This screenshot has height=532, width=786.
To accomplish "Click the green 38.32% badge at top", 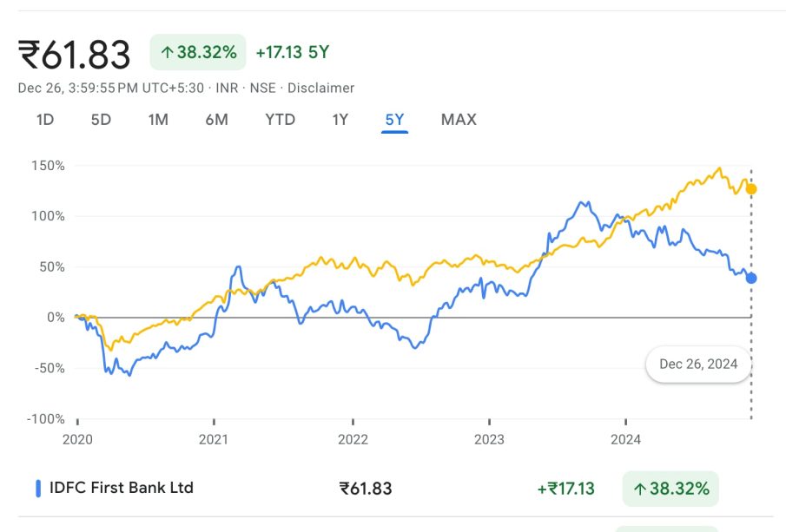I will pos(198,52).
